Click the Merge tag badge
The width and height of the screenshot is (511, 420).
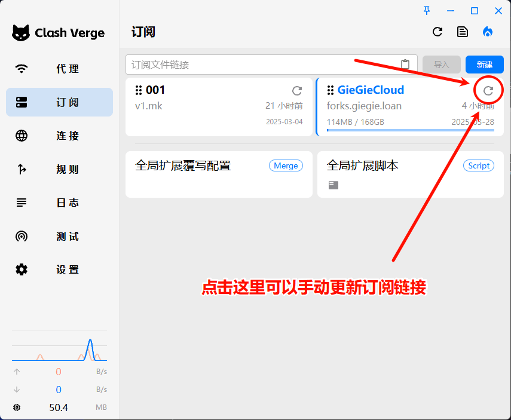coord(286,165)
